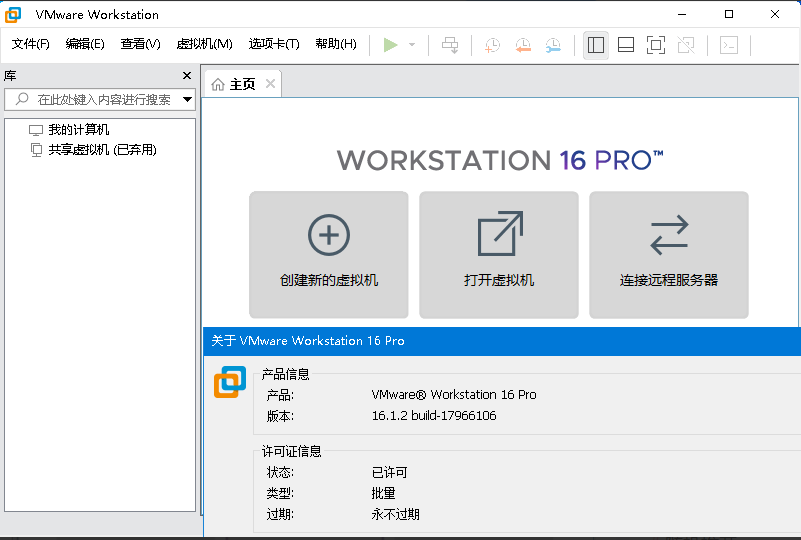Click the console view toolbar icon

pos(728,45)
